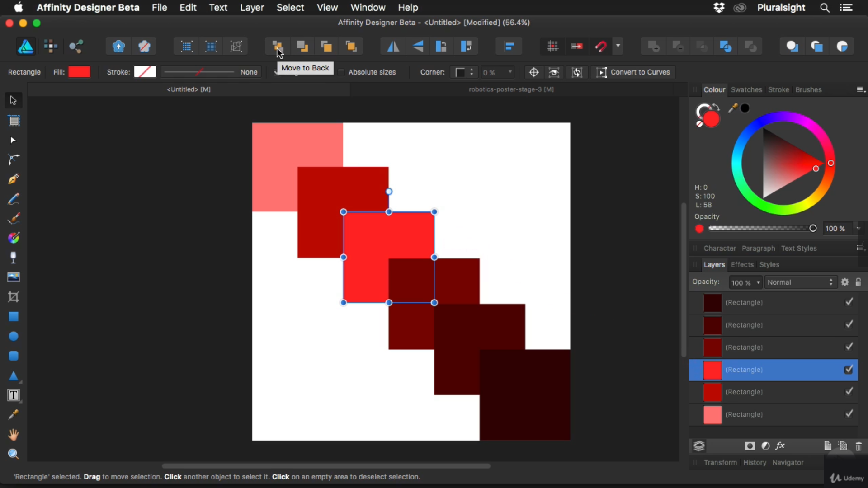868x488 pixels.
Task: Toggle visibility of the third Rectangle layer
Action: click(x=849, y=347)
